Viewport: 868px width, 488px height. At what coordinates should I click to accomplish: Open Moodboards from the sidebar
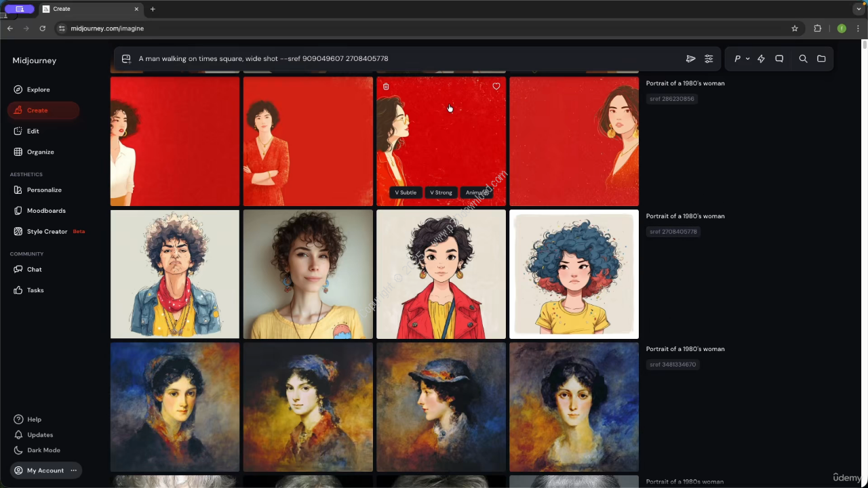(46, 211)
